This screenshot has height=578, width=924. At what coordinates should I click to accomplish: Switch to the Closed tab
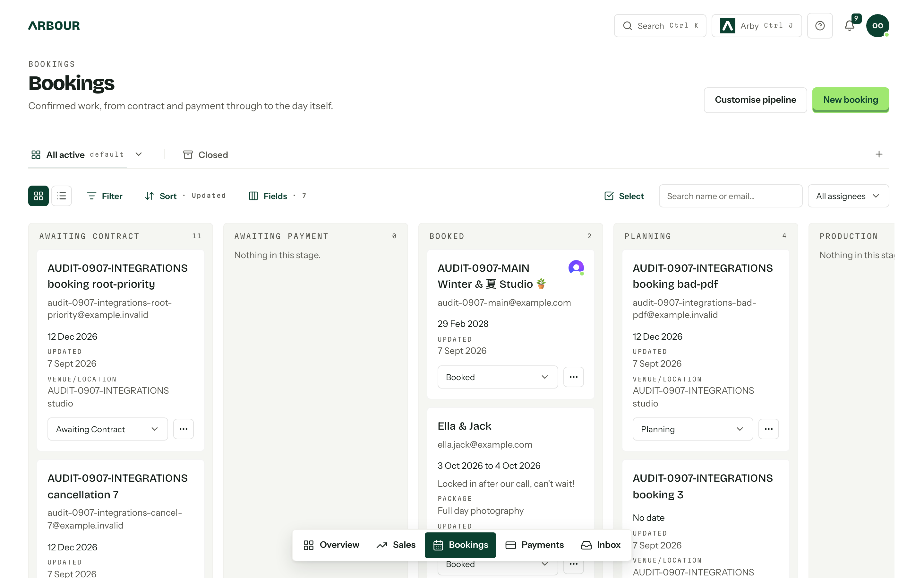click(205, 154)
